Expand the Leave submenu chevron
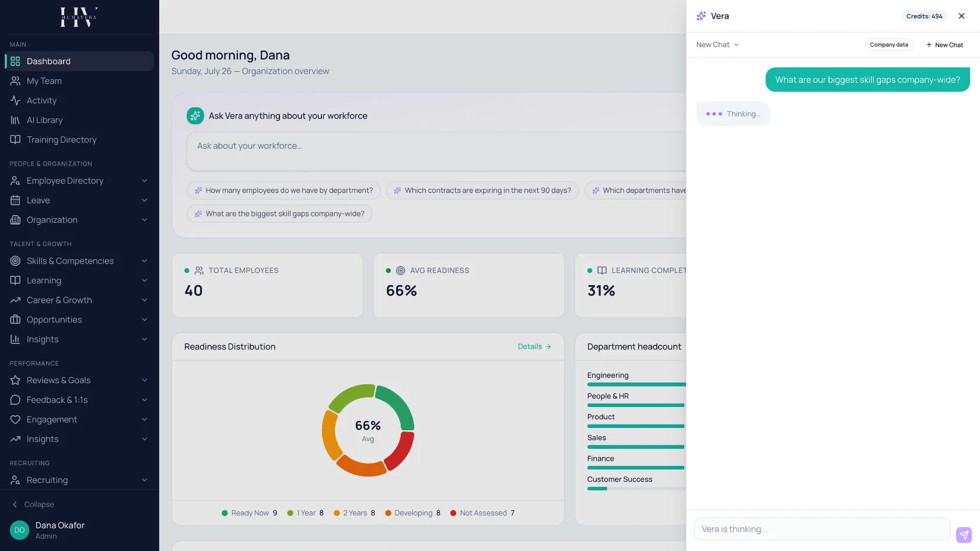This screenshot has width=980, height=551. [145, 201]
